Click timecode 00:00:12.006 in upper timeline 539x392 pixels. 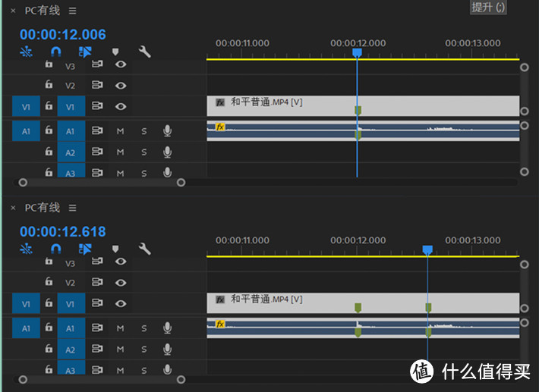tap(63, 34)
